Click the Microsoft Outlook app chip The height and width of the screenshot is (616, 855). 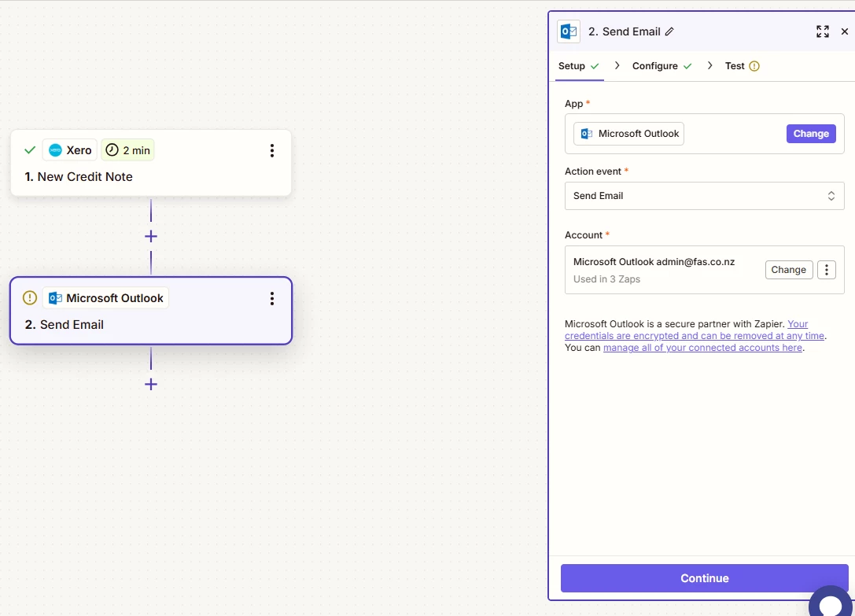(628, 134)
